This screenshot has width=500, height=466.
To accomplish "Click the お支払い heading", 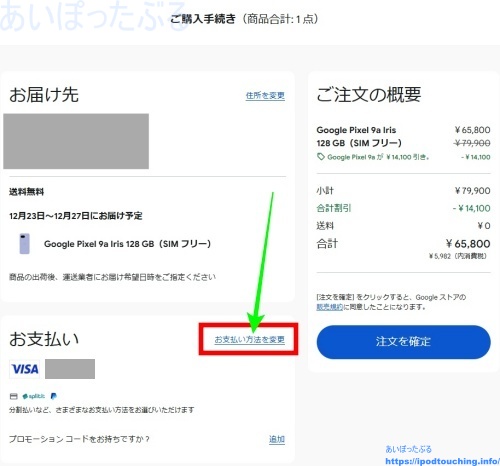I will click(x=44, y=339).
